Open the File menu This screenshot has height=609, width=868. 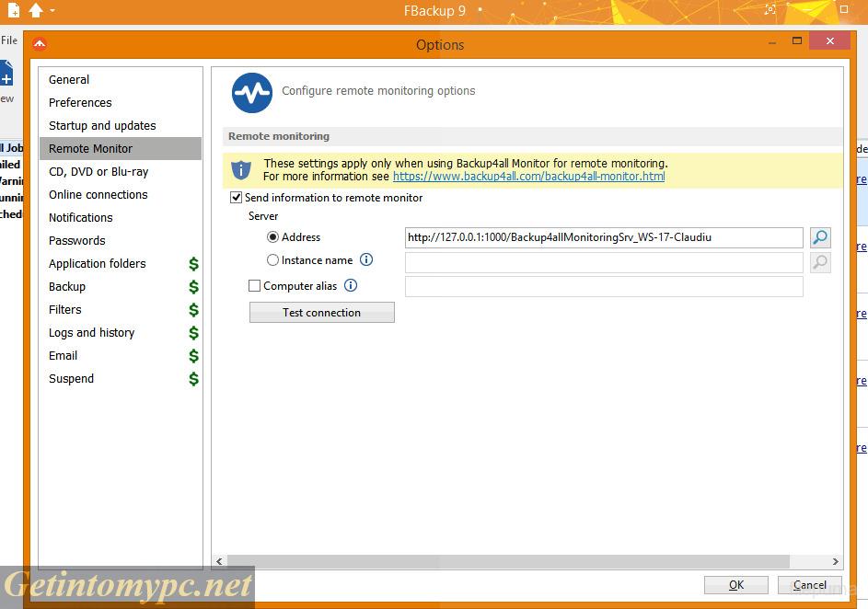click(9, 40)
